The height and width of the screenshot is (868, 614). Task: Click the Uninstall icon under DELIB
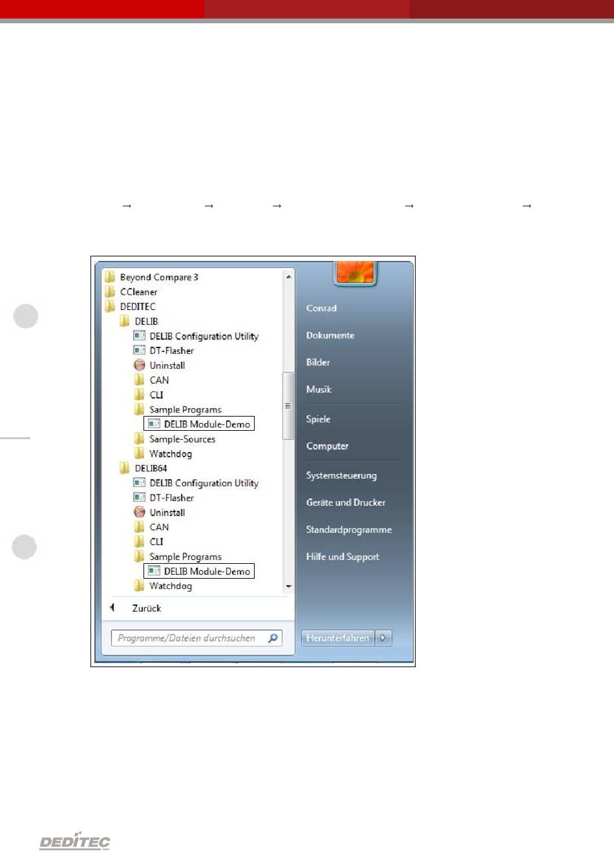(x=139, y=365)
